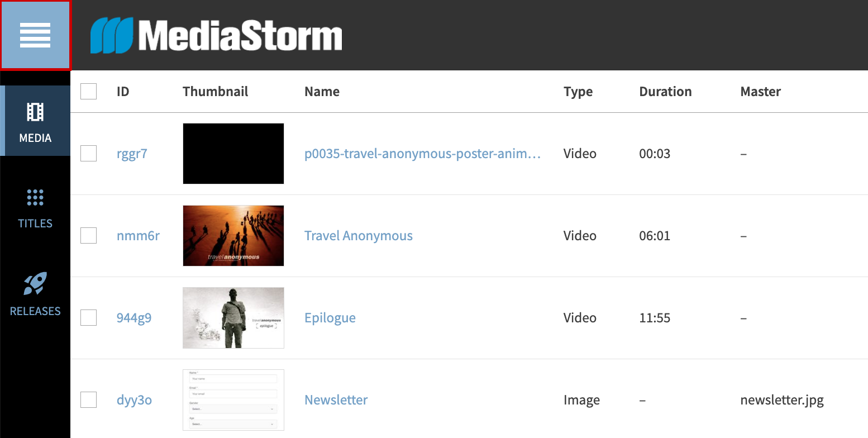This screenshot has width=868, height=438.
Task: Open media ID dyy3o
Action: (x=134, y=400)
